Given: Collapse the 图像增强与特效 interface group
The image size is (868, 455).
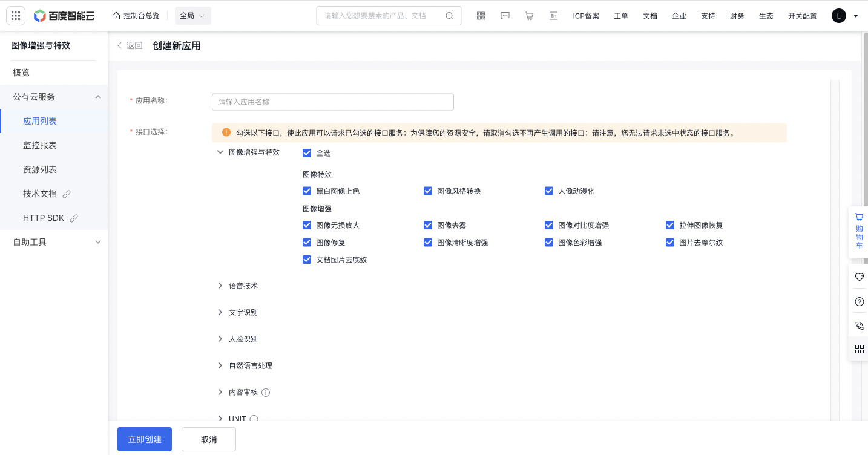Looking at the screenshot, I should click(x=220, y=152).
